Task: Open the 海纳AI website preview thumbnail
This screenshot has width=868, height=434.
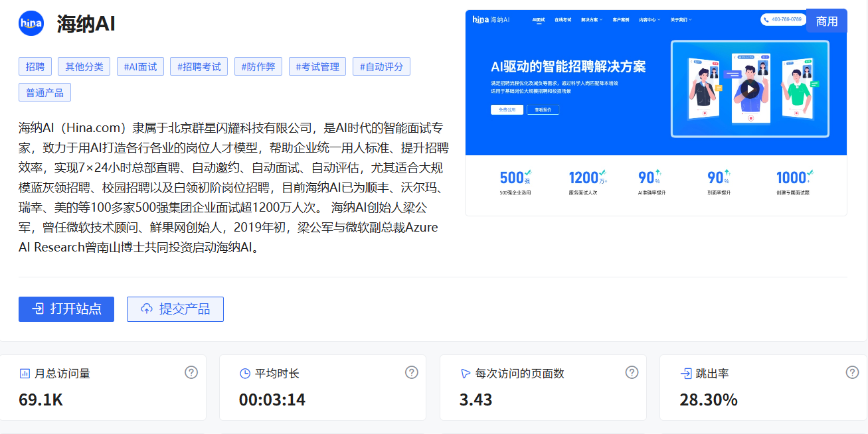Action: click(x=656, y=113)
